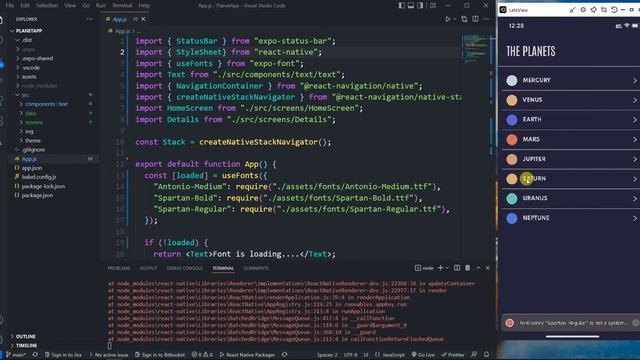The image size is (640, 360).
Task: Split the editor to the right
Action: (476, 19)
